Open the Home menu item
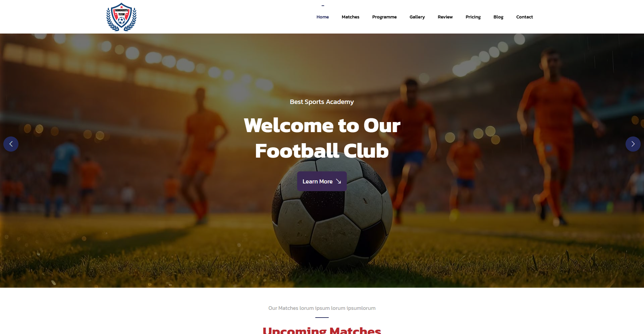Screen dimensions: 644x334 click(x=323, y=17)
